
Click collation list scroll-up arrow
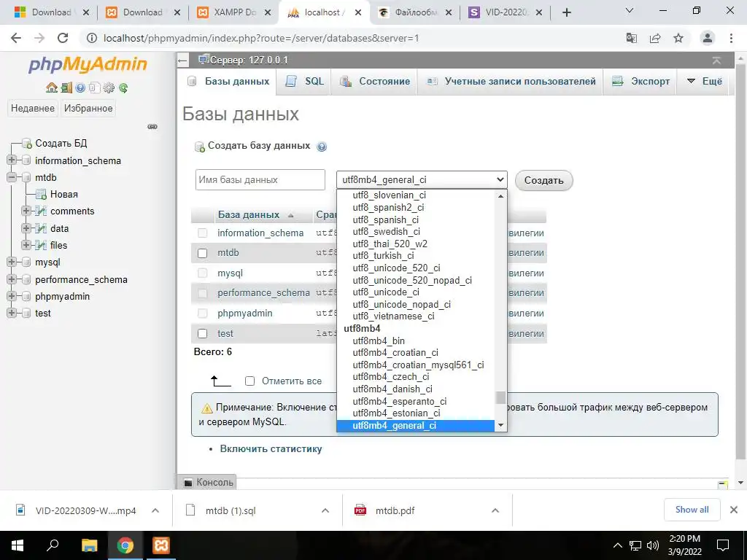point(500,195)
